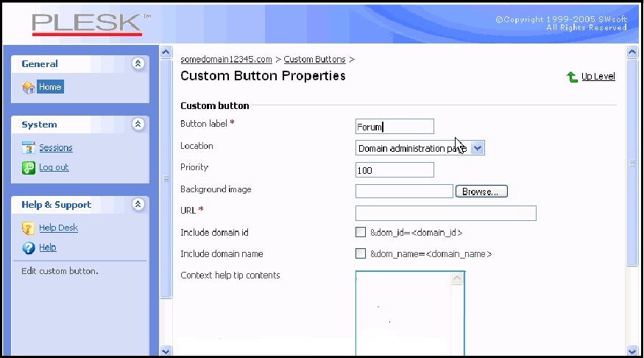Open Custom Buttons breadcrumb link
Image resolution: width=644 pixels, height=358 pixels.
click(x=314, y=59)
